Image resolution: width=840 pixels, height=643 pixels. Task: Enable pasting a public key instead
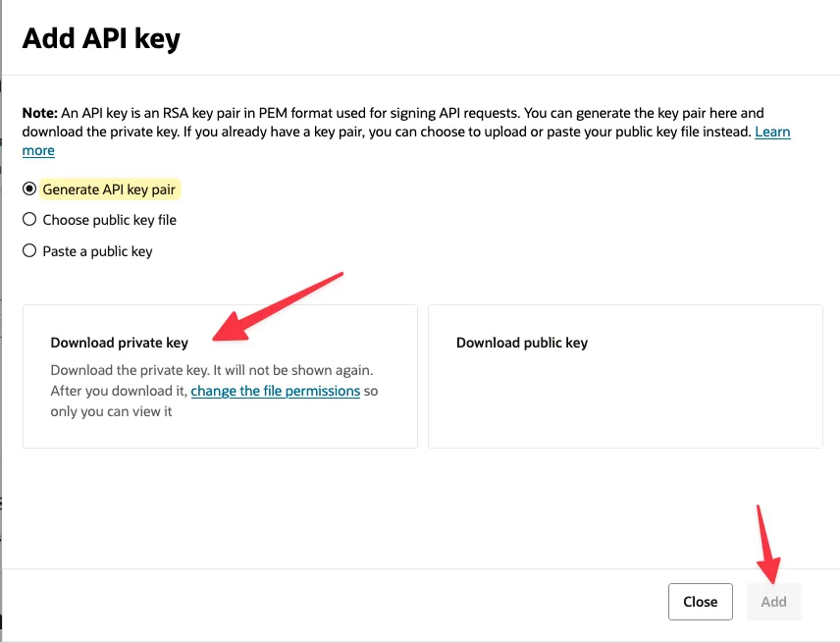tap(97, 251)
